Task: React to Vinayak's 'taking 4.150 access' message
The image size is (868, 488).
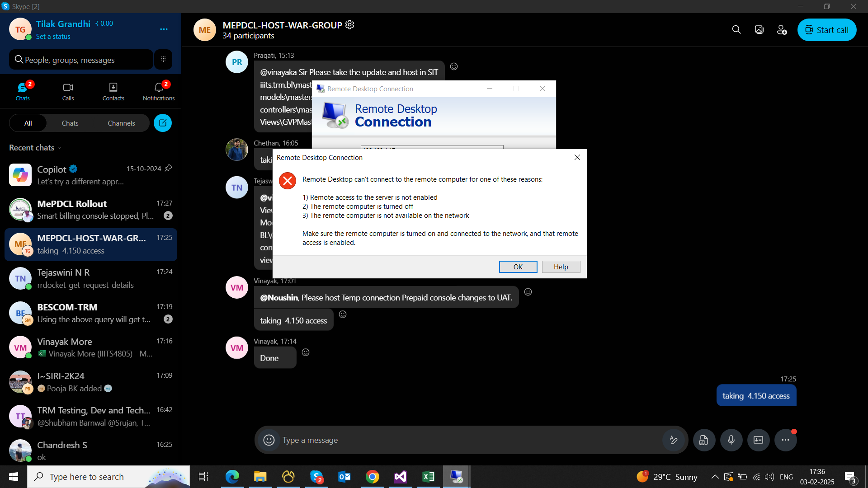Action: (x=343, y=314)
